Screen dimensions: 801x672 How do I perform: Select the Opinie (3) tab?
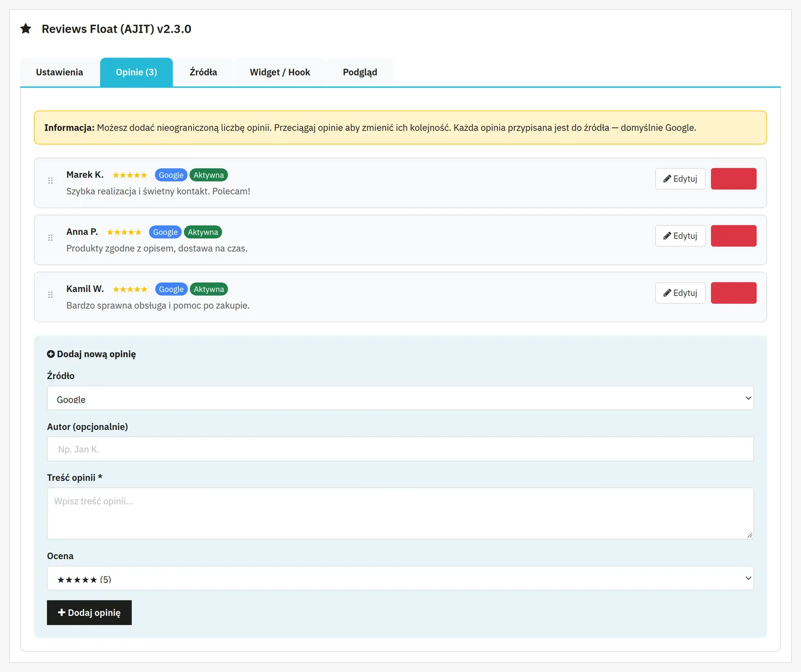coord(137,72)
